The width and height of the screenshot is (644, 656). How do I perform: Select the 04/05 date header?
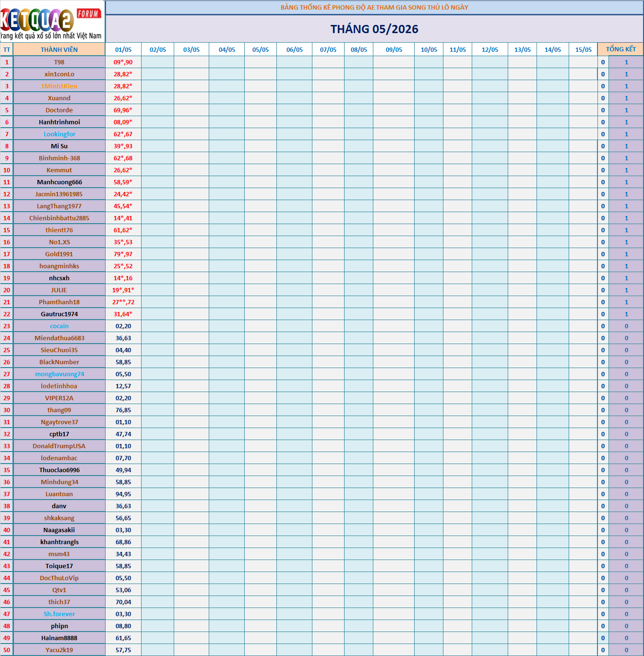coord(227,49)
